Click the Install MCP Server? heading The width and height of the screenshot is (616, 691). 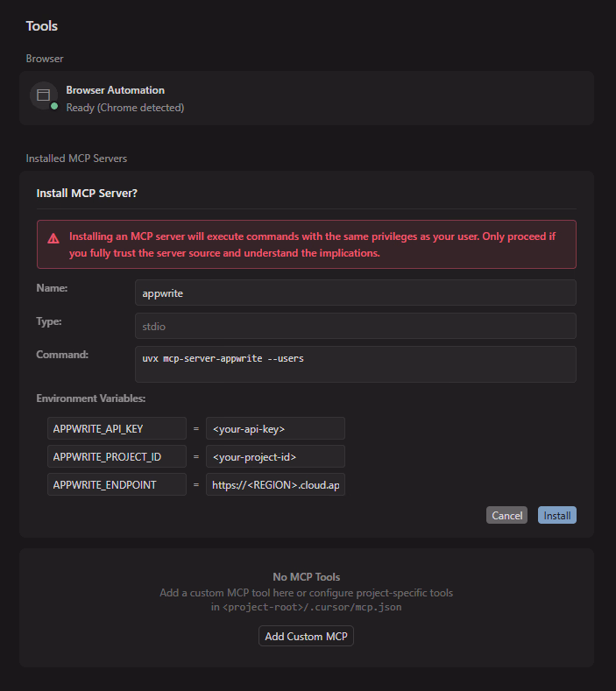pos(87,193)
